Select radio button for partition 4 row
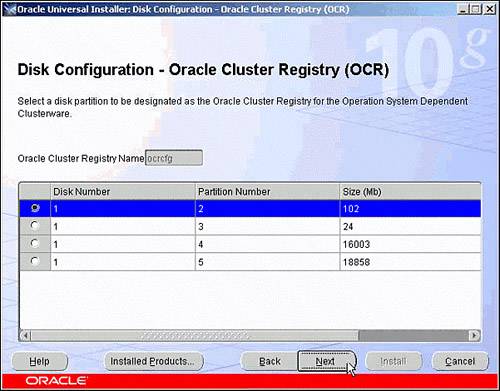Screen dimensions: 500x391 (x=35, y=243)
